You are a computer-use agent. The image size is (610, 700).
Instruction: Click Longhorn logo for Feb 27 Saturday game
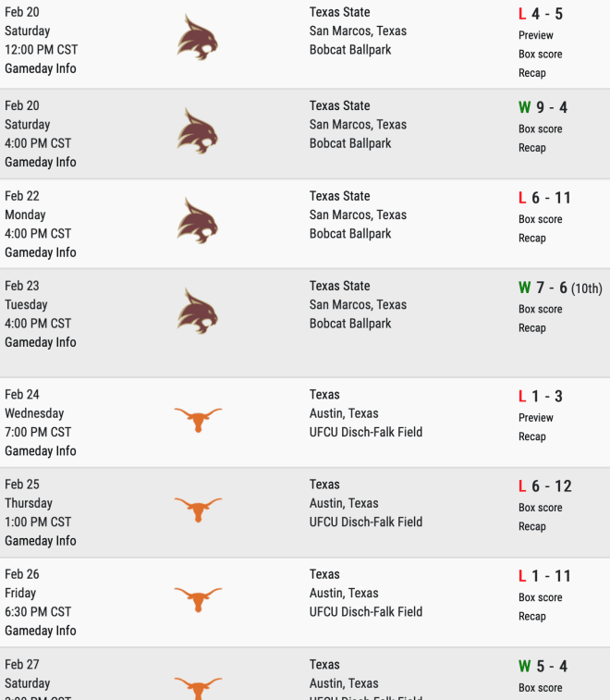click(x=198, y=688)
